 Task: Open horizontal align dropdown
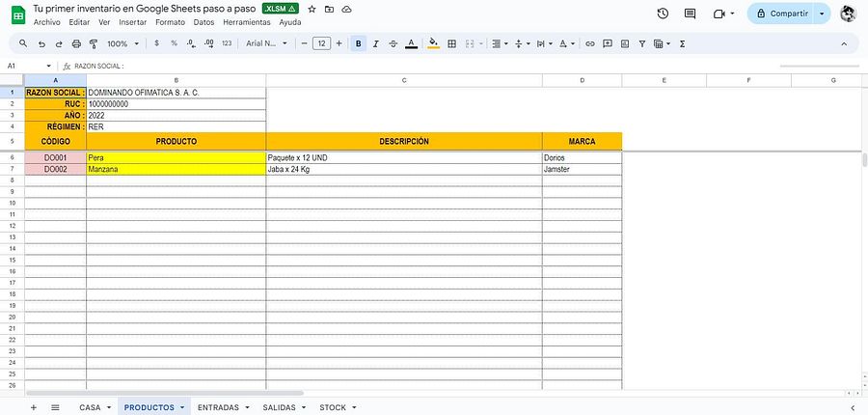point(500,43)
